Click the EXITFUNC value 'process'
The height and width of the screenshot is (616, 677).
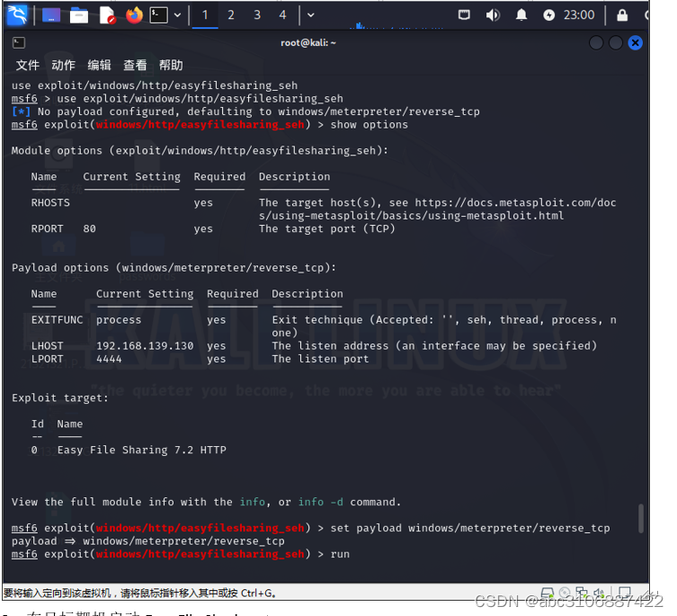point(119,320)
